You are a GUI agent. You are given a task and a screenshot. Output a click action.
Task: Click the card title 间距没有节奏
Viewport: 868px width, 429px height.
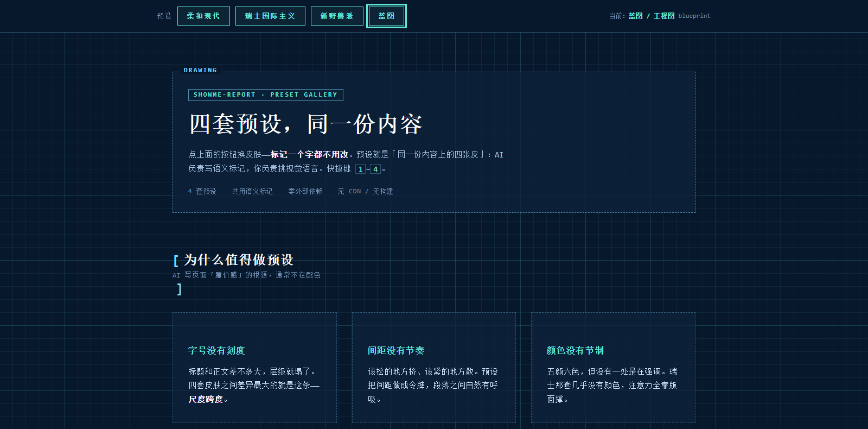(x=396, y=350)
